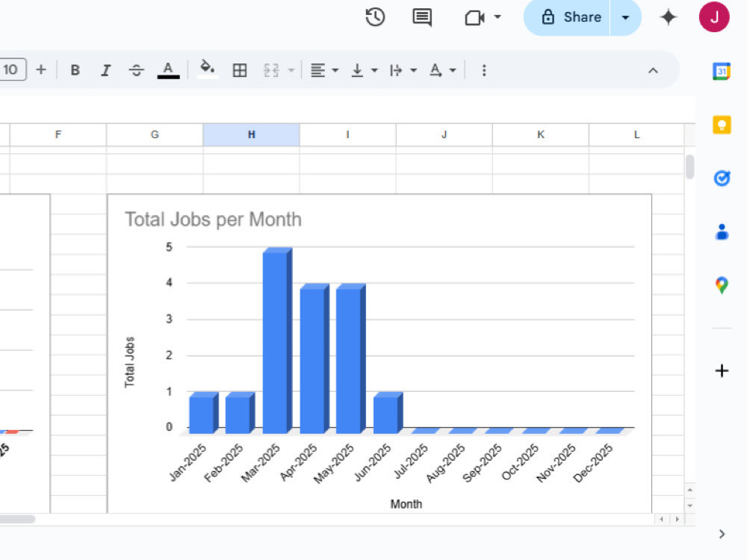The height and width of the screenshot is (560, 747).
Task: Get add-ons with the plus icon
Action: click(722, 370)
